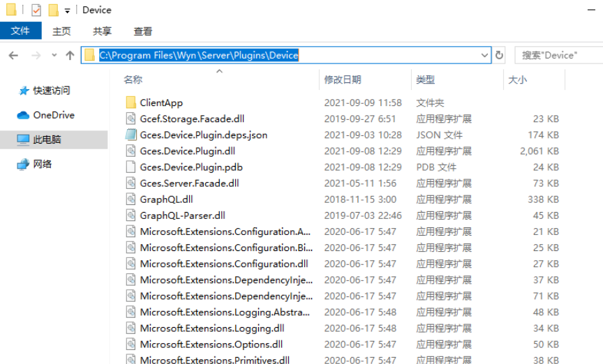The image size is (603, 364).
Task: Click the 快速访问 star icon
Action: tap(24, 91)
